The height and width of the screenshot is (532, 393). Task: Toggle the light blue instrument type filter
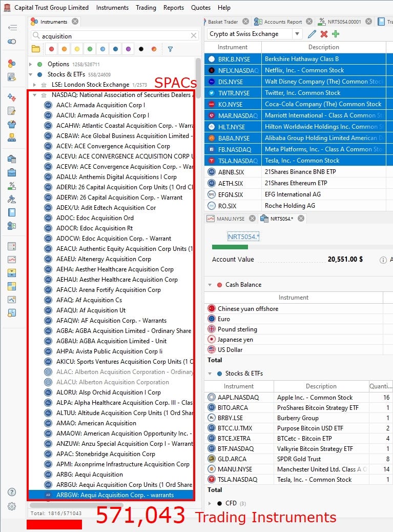(x=102, y=49)
